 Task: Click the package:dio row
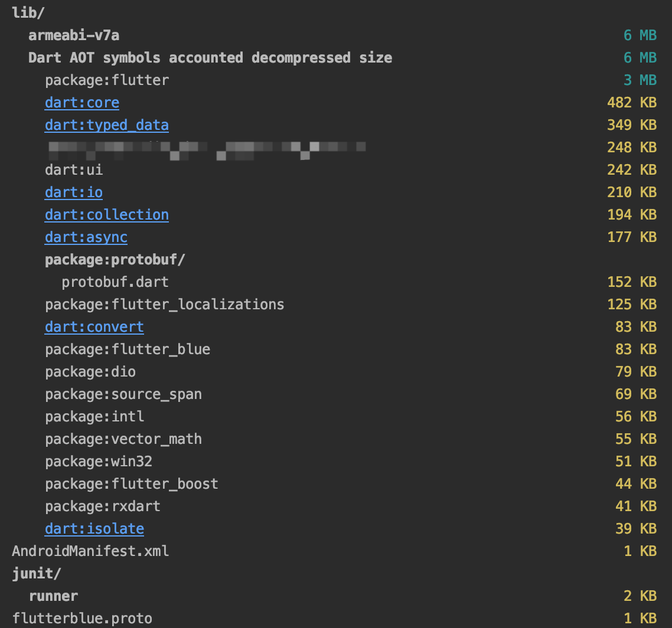pos(90,372)
